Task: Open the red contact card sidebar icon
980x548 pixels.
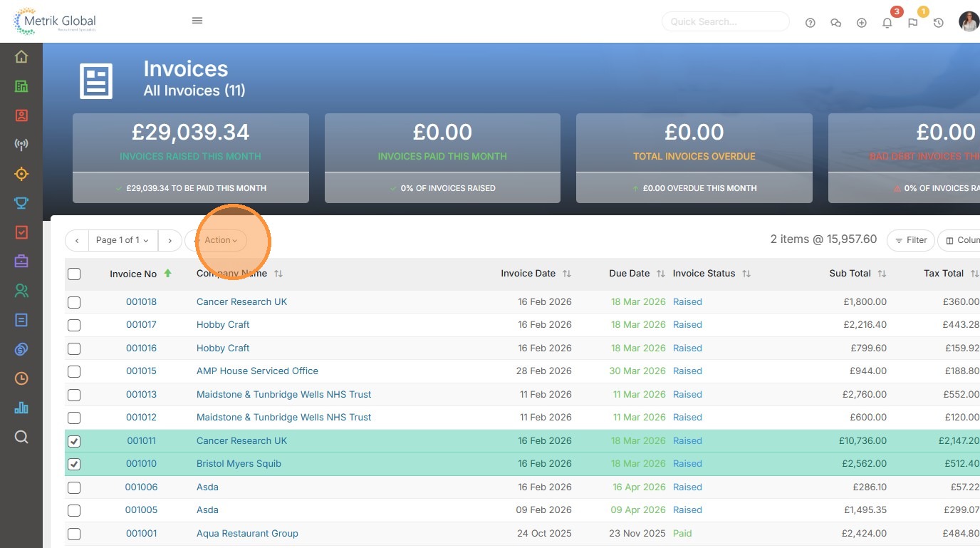Action: point(21,115)
